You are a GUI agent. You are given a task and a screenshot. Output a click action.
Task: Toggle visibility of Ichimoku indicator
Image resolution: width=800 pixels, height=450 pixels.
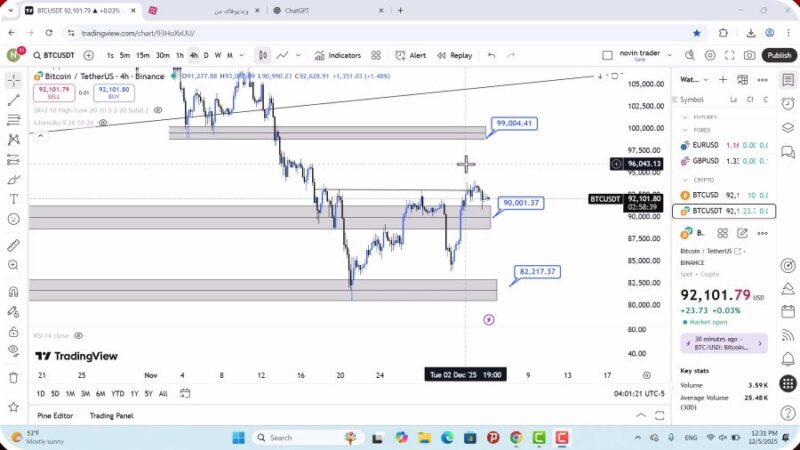[x=105, y=123]
